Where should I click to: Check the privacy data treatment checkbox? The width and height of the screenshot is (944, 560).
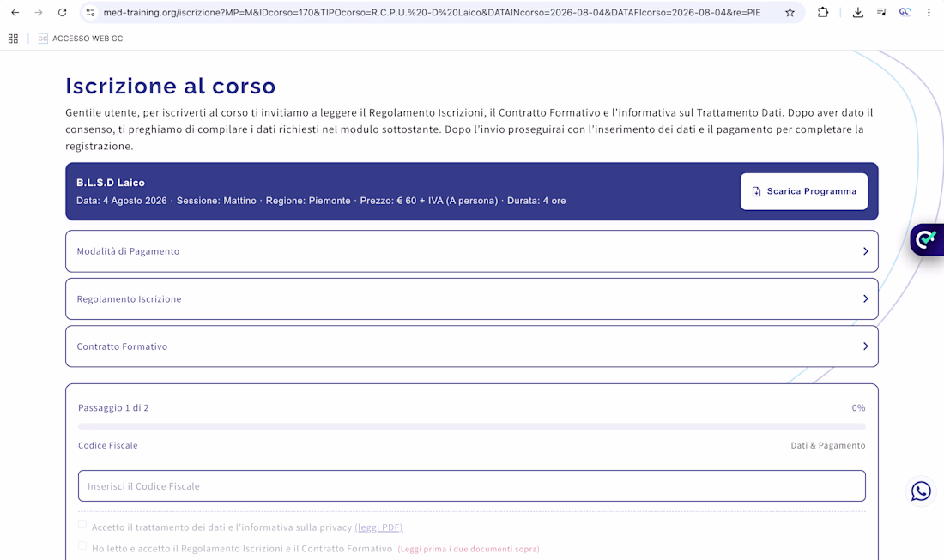82,525
